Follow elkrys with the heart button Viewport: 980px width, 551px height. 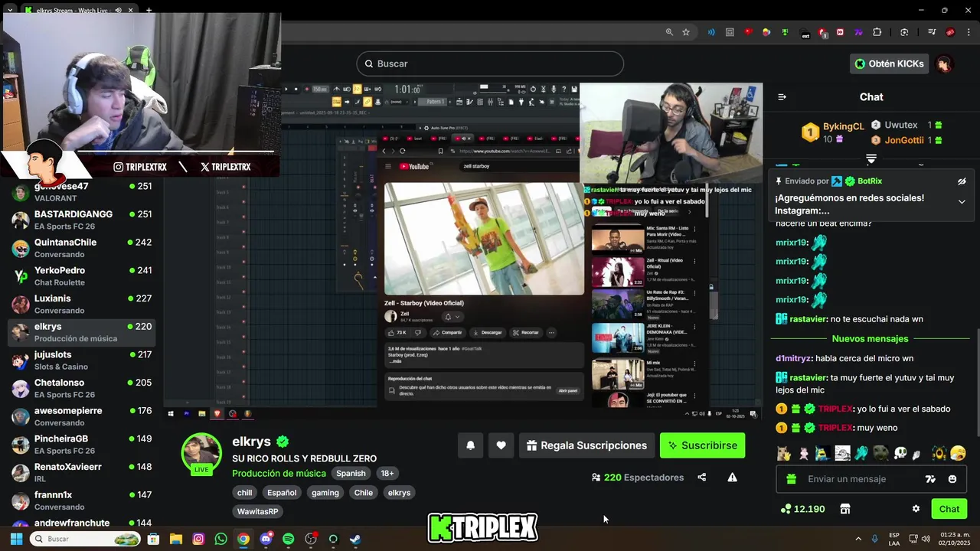coord(501,445)
